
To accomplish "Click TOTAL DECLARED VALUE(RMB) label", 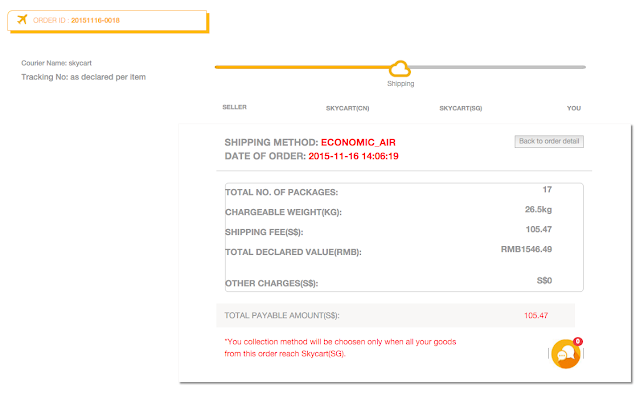I will point(293,252).
